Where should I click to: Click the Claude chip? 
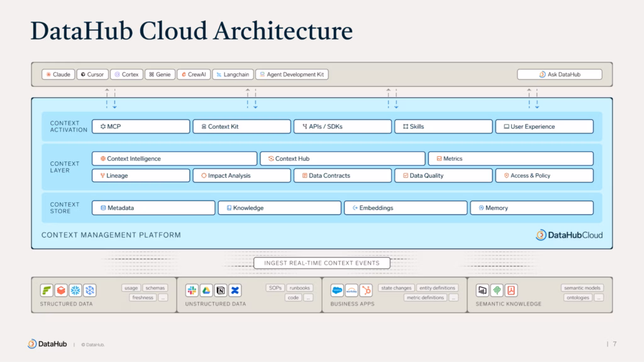click(58, 74)
